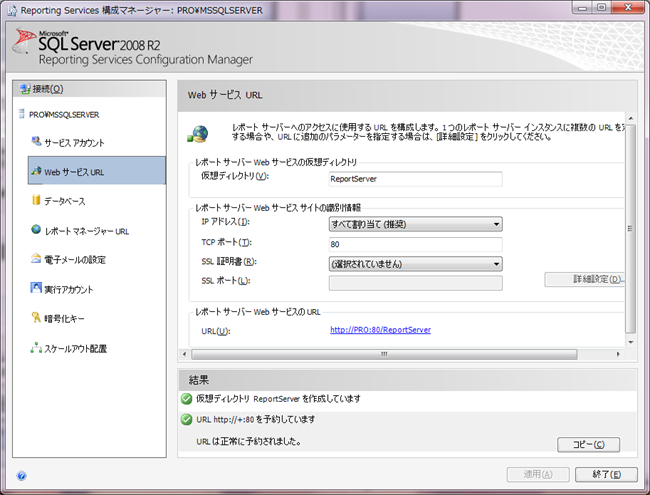Click the SSL ポート(L) label
This screenshot has height=495, width=650.
[226, 281]
